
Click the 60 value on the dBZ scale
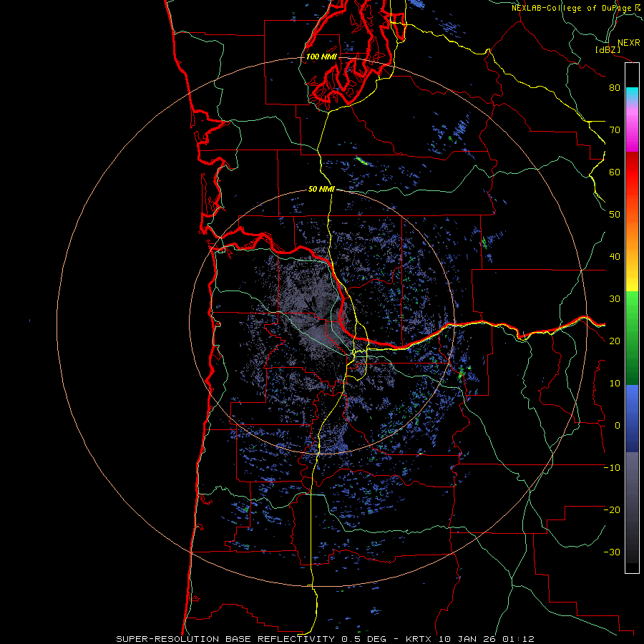615,172
